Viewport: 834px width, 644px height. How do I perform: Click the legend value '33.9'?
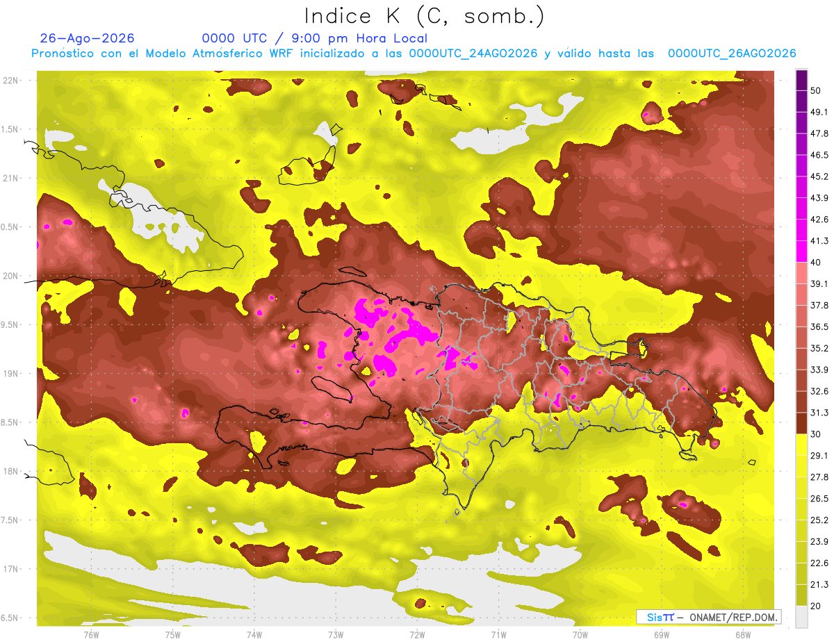pos(819,370)
